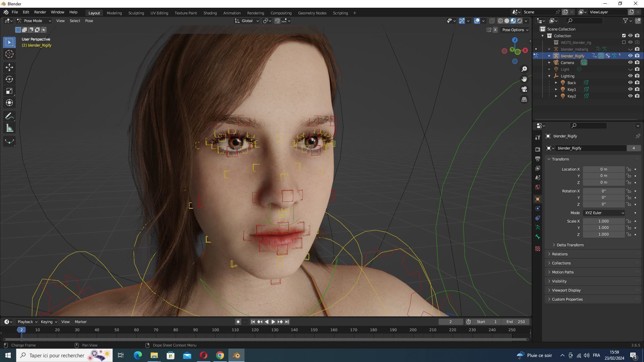This screenshot has width=644, height=362.
Task: Click the pan view hand icon
Action: [x=524, y=79]
